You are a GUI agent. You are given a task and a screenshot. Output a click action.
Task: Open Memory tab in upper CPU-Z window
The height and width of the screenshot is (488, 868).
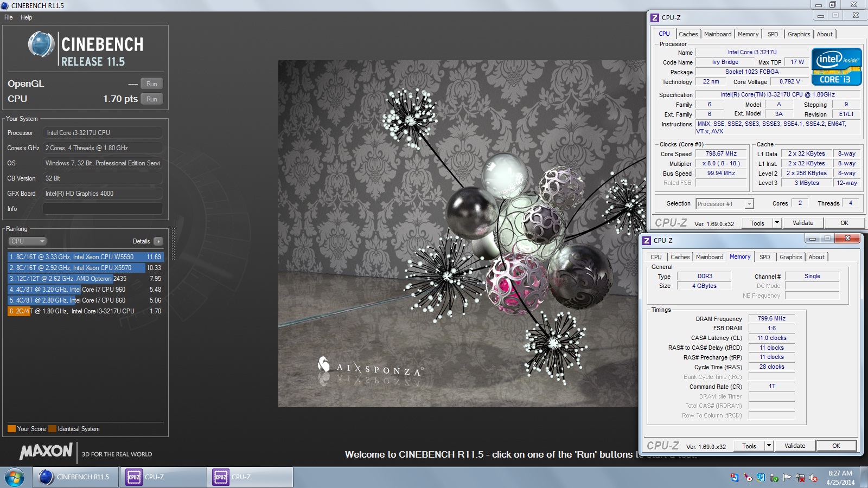pos(748,34)
